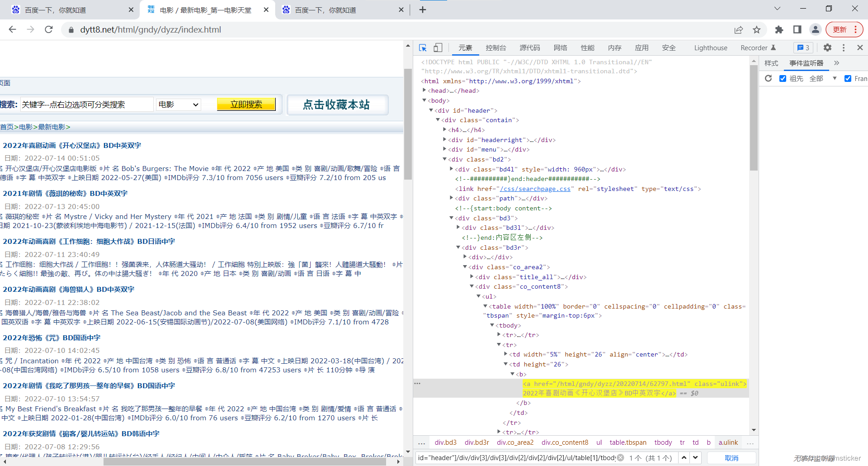Click the 立即搜索 search button

pyautogui.click(x=246, y=104)
